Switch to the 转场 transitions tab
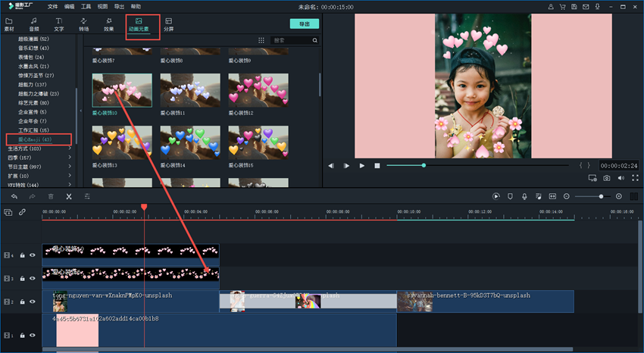 point(83,24)
